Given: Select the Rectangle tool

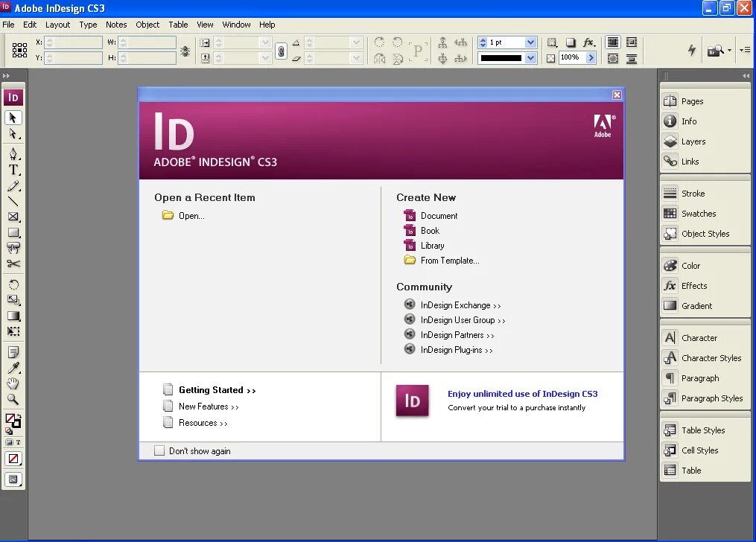Looking at the screenshot, I should coord(13,233).
